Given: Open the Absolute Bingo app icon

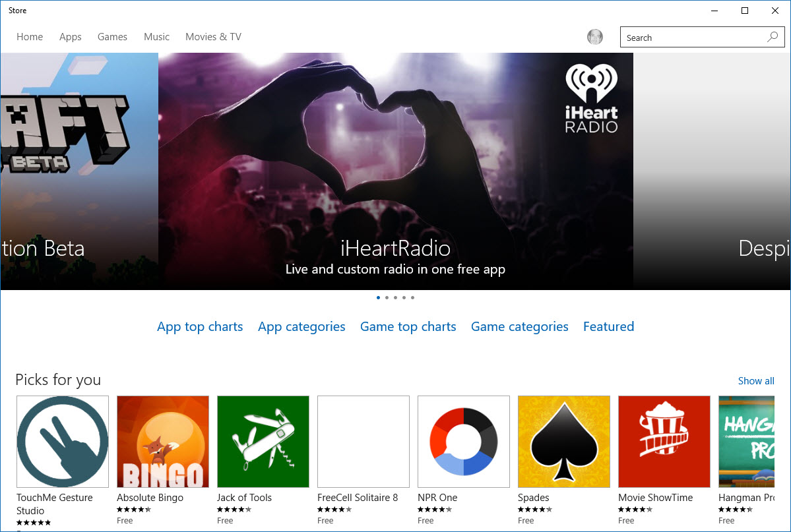Looking at the screenshot, I should point(163,441).
